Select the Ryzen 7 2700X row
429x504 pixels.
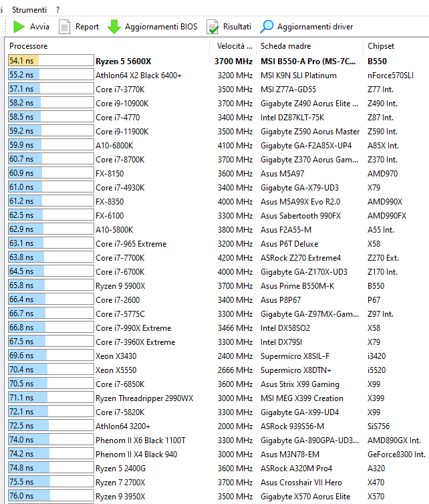[x=218, y=482]
